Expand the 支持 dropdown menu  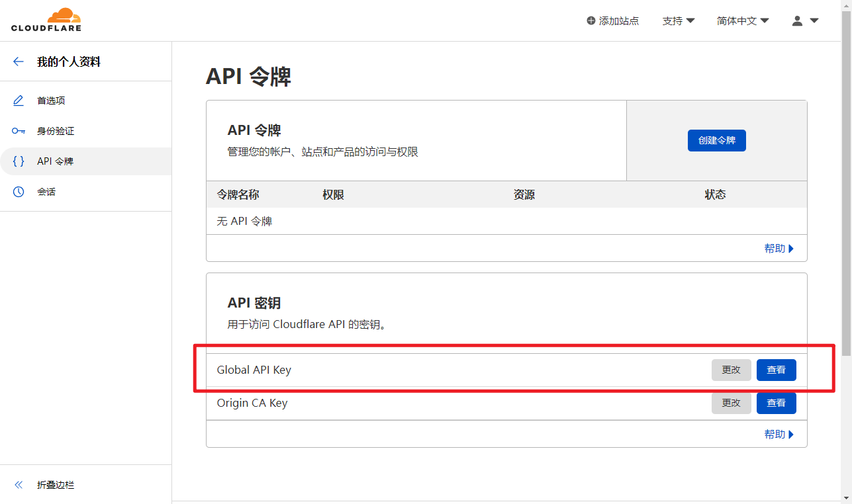coord(678,21)
